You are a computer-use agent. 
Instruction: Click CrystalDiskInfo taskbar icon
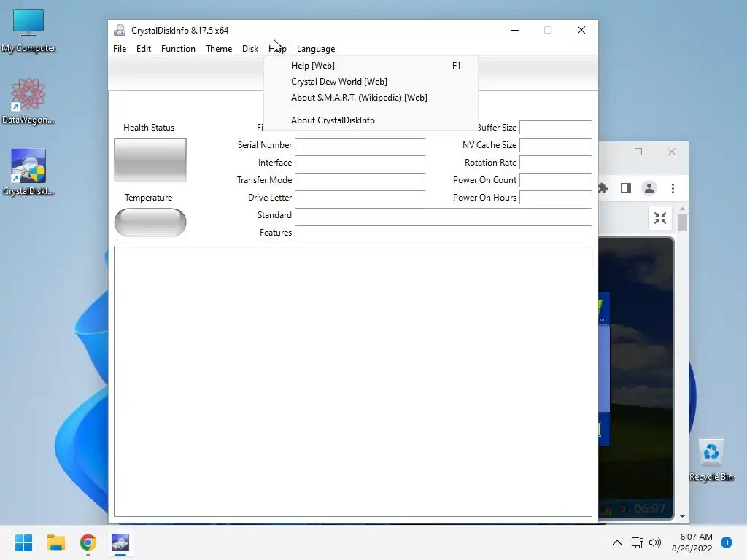120,542
